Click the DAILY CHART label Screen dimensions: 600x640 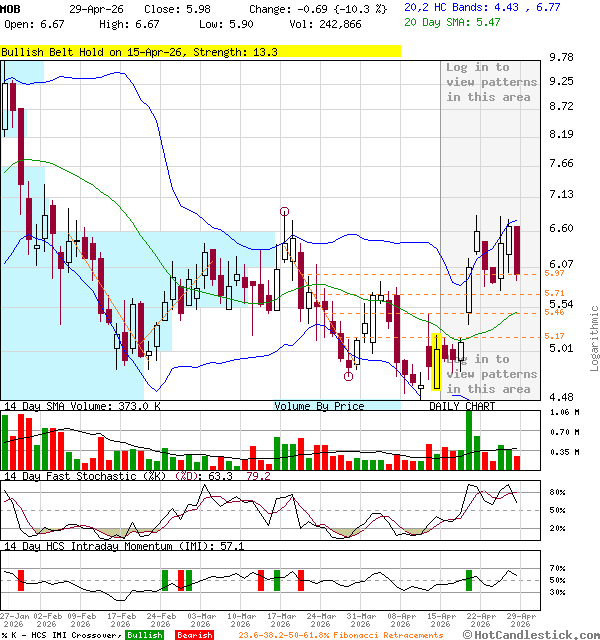pyautogui.click(x=462, y=406)
